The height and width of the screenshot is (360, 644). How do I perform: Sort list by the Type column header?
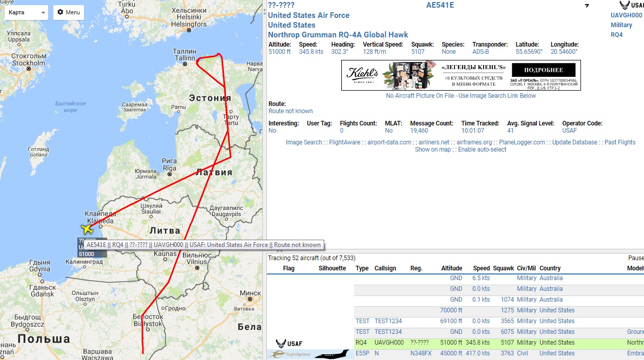[362, 268]
